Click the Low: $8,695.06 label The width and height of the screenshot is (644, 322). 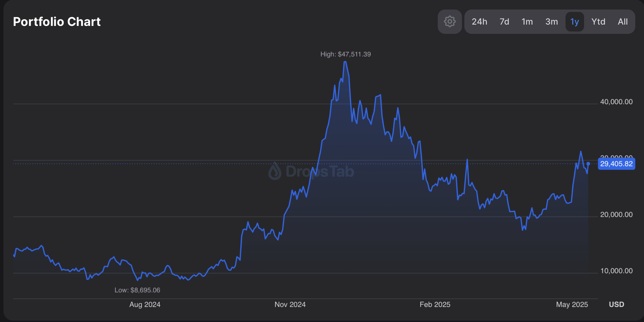pos(137,290)
